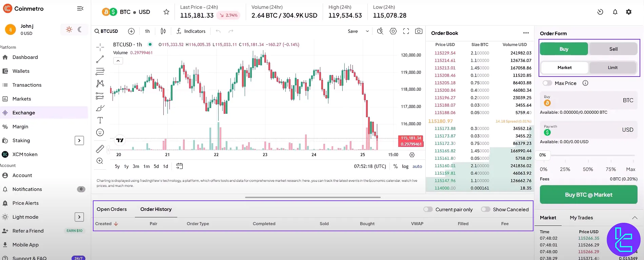The image size is (644, 260).
Task: Set chart range to 5y
Action: click(x=117, y=166)
